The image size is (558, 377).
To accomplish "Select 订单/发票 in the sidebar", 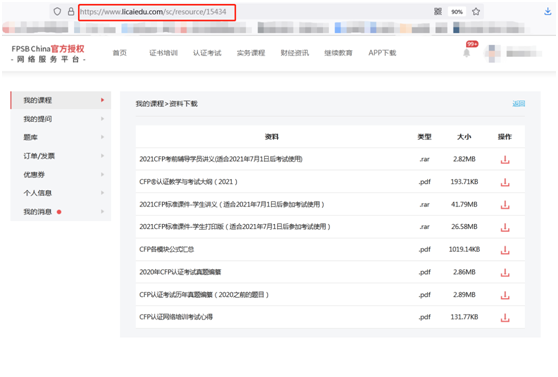I will point(61,156).
